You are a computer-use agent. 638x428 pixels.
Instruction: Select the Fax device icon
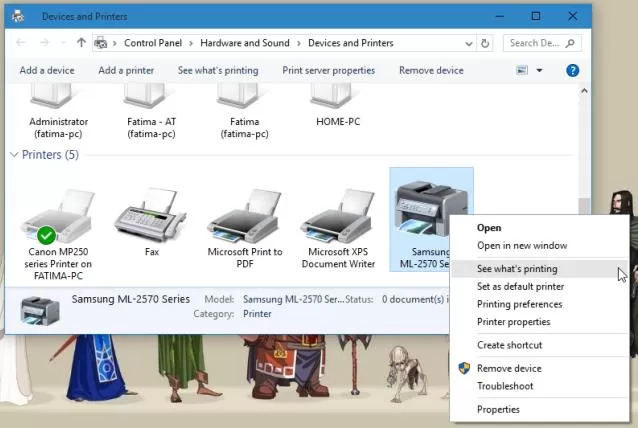point(151,216)
